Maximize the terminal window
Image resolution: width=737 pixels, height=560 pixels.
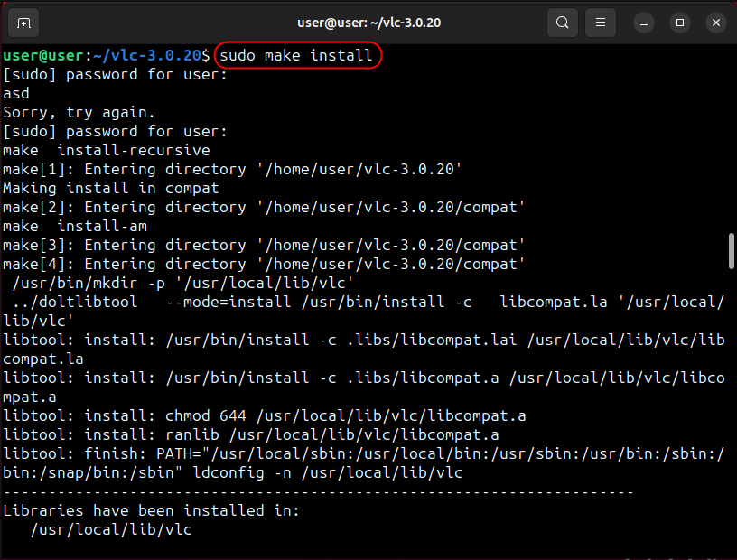point(680,23)
